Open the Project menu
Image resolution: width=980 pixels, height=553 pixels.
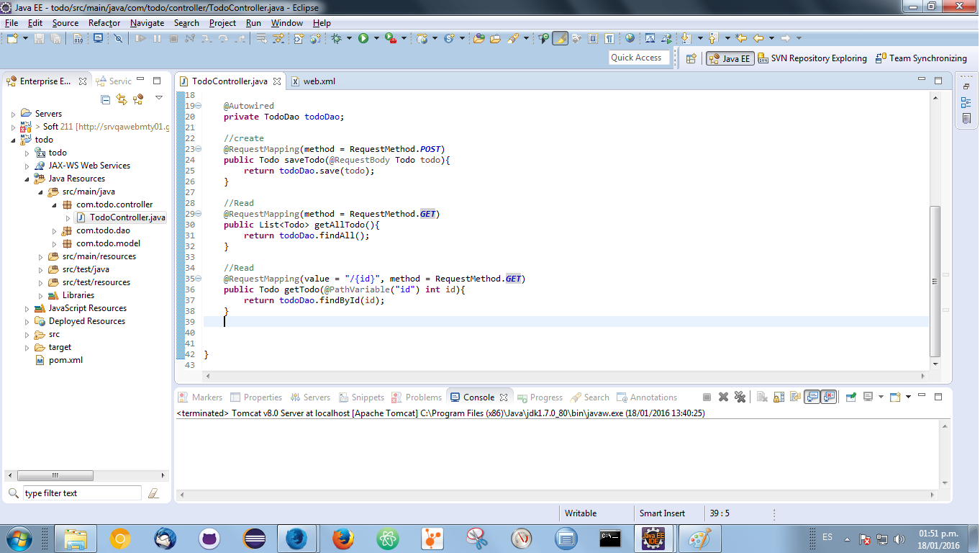(222, 23)
